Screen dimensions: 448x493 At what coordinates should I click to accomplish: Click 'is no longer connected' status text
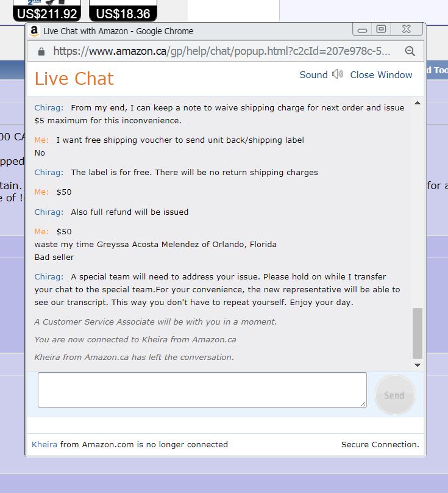click(182, 444)
